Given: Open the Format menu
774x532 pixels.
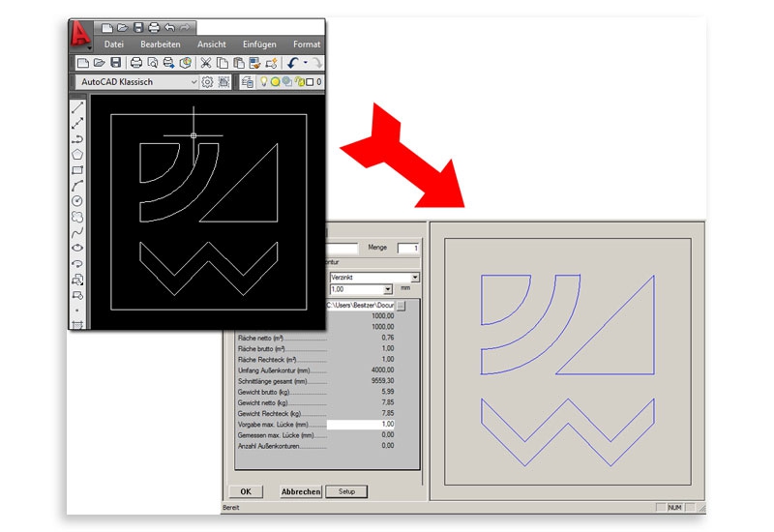Looking at the screenshot, I should click(307, 44).
